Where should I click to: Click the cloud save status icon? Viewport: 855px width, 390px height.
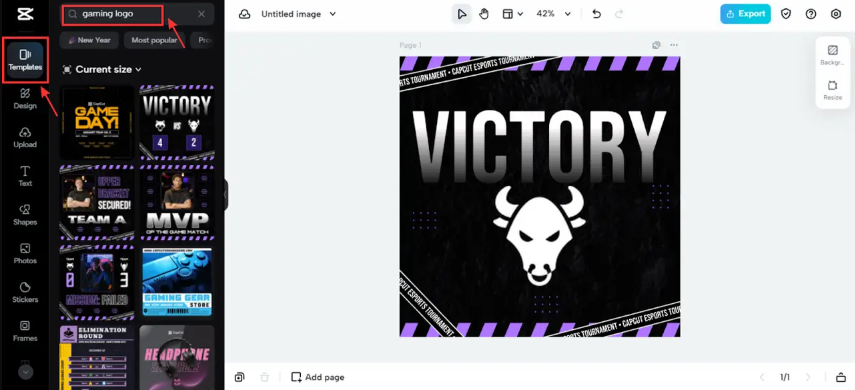click(245, 14)
